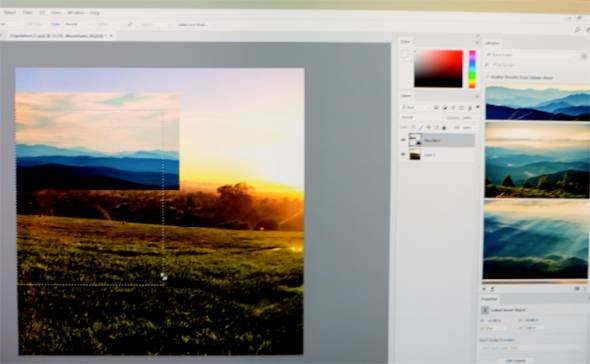Click the Linked Smart Object icon in Properties
The height and width of the screenshot is (364, 590).
pos(485,310)
